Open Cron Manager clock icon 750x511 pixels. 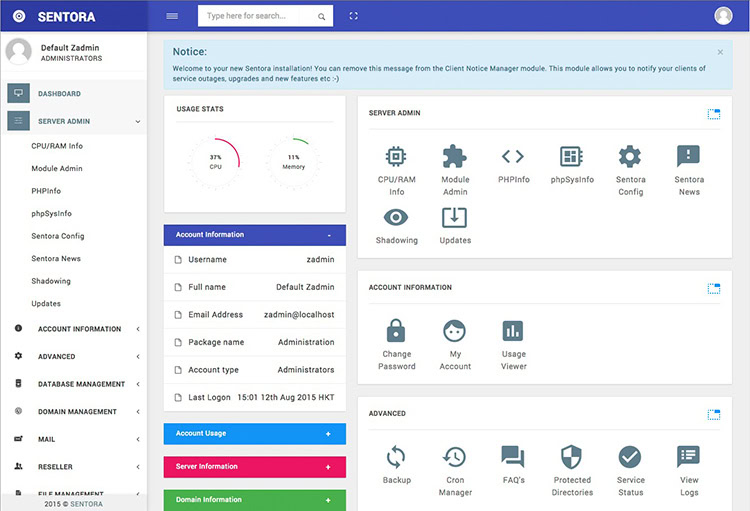[454, 457]
